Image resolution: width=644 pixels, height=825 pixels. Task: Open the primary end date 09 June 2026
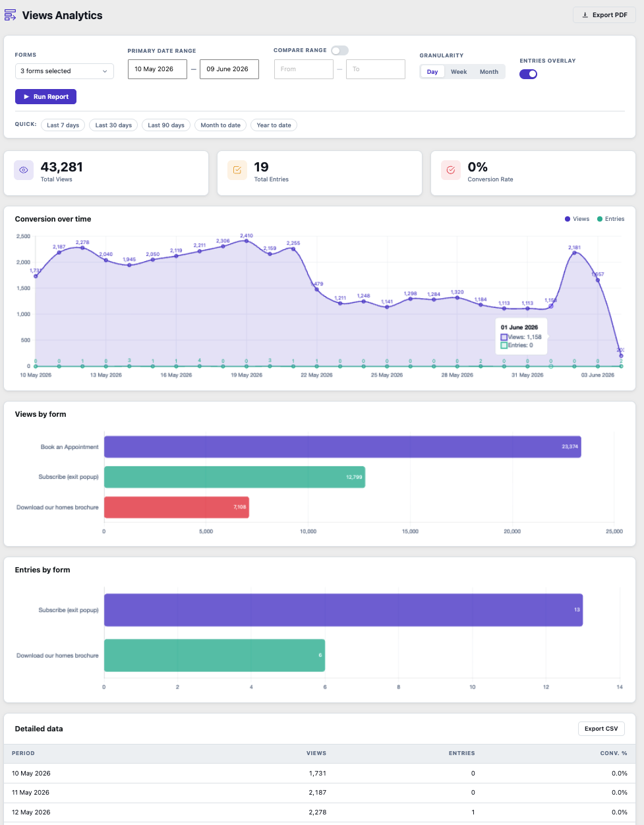point(229,69)
